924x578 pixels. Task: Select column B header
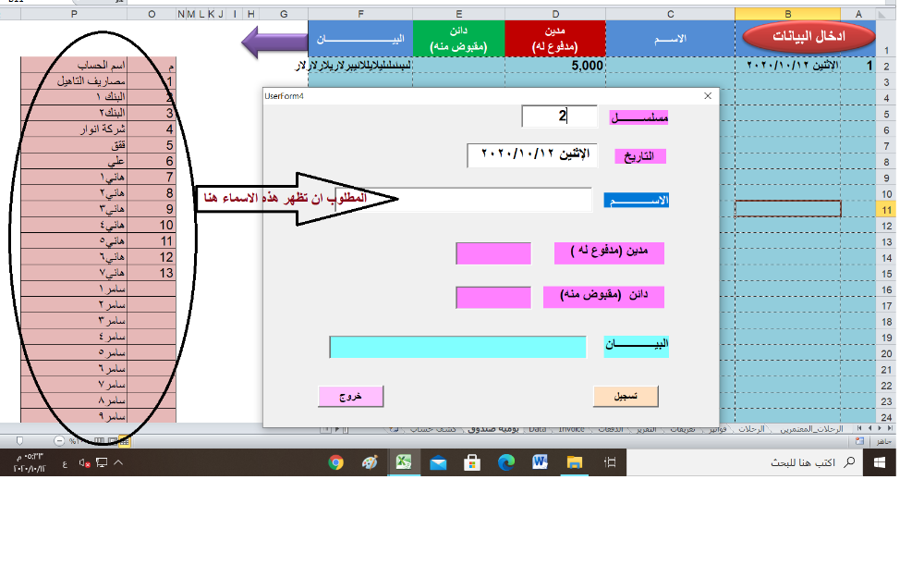(x=787, y=14)
